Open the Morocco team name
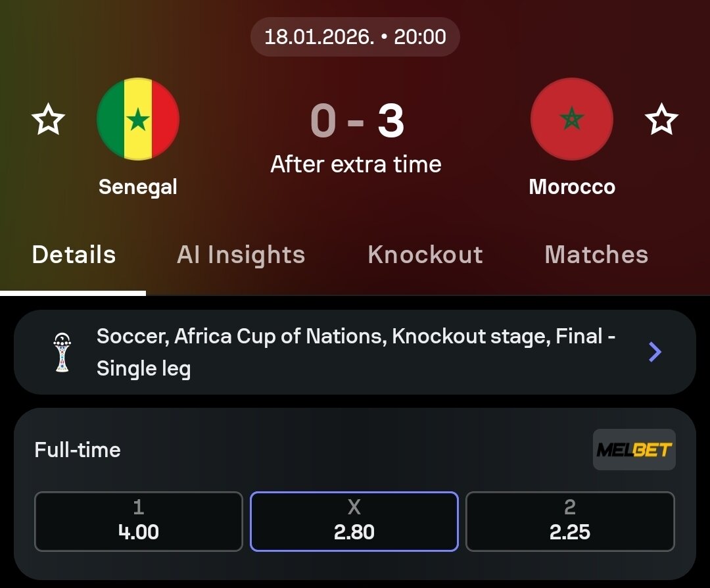The height and width of the screenshot is (588, 710). 572,187
